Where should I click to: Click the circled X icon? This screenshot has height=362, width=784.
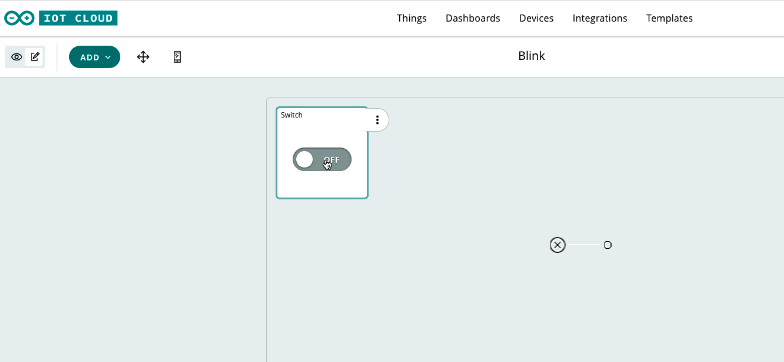(558, 245)
